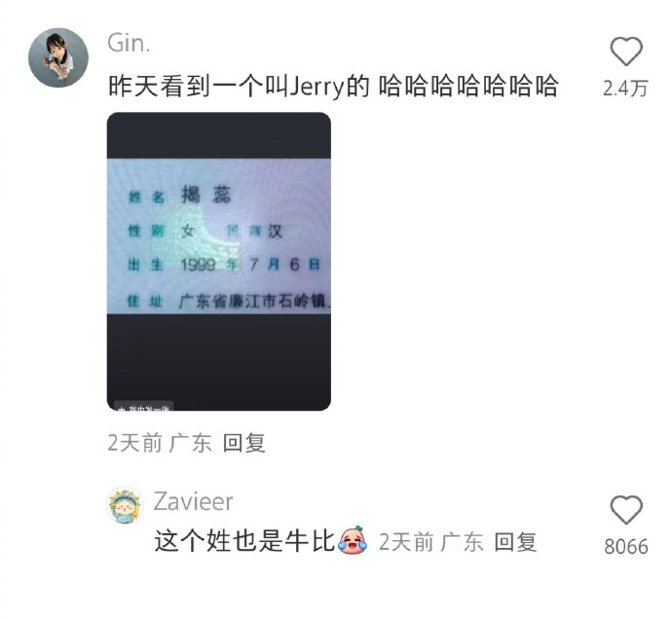Tap the 8066 like count
Viewport: 672px width, 618px height.
tap(626, 547)
